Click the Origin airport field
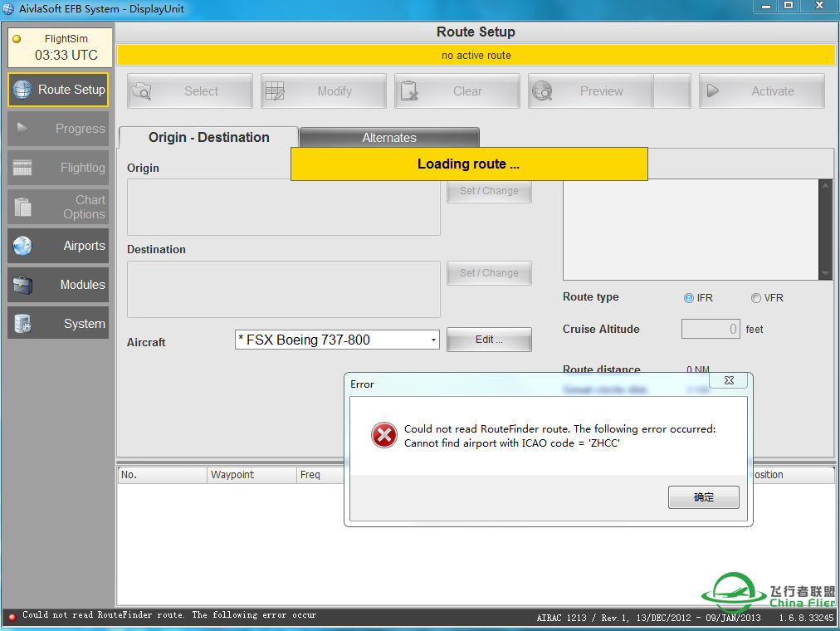 pyautogui.click(x=283, y=208)
